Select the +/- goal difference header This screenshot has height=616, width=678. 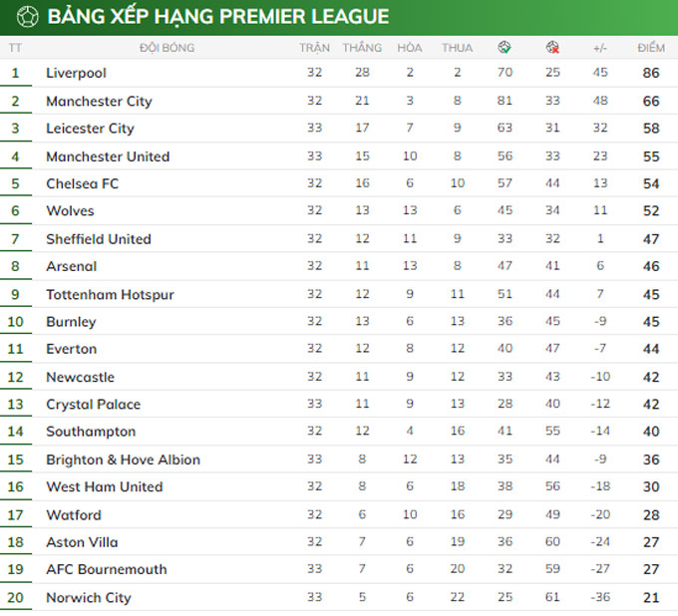[x=599, y=48]
